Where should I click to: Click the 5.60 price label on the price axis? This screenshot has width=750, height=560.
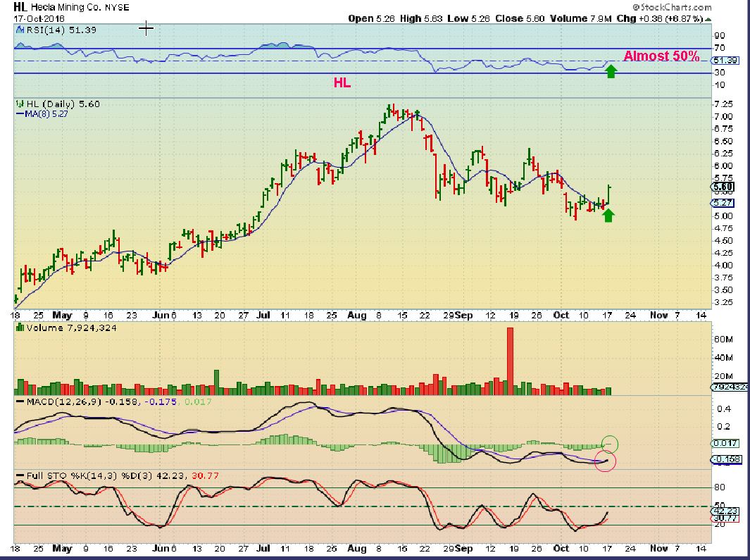click(x=725, y=187)
